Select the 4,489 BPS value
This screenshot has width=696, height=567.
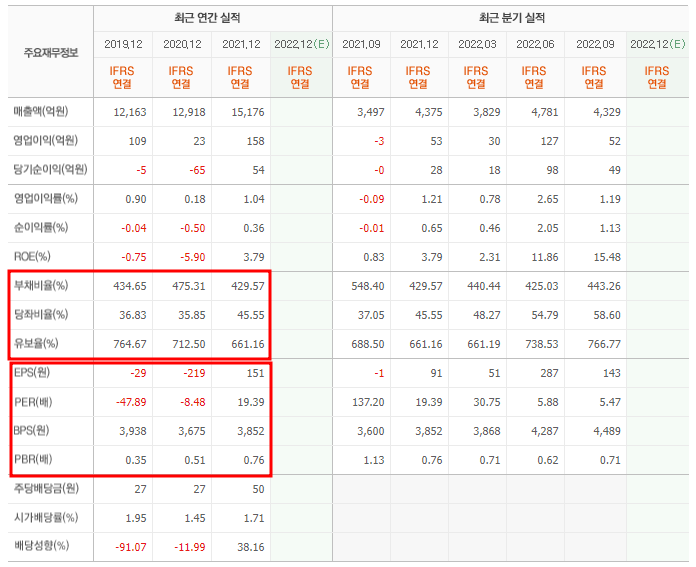coord(607,431)
